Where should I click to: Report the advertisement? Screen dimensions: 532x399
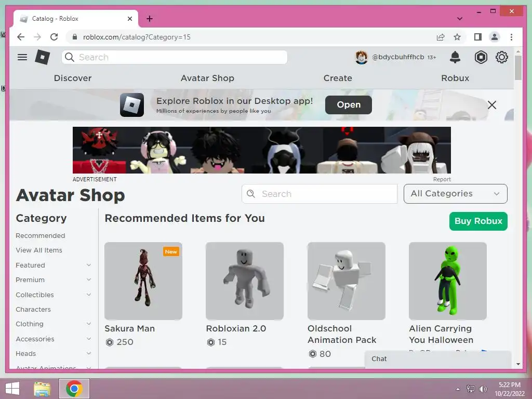[442, 179]
